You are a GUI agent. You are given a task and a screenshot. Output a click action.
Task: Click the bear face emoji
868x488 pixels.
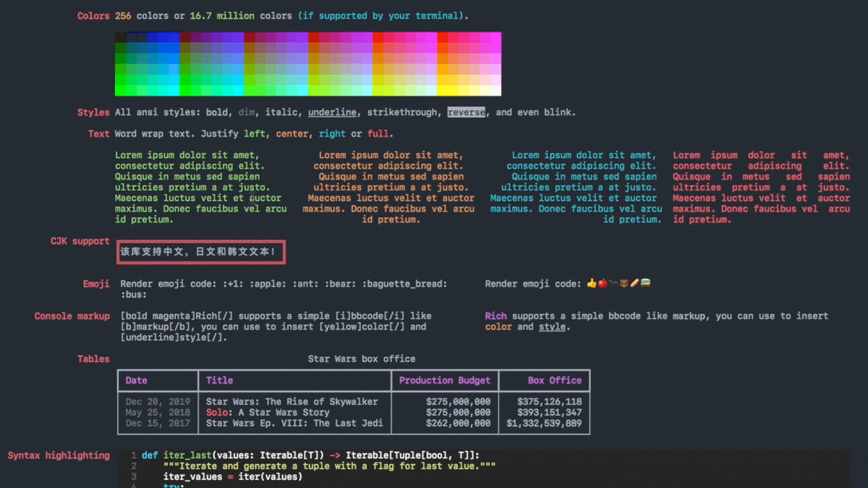point(624,283)
